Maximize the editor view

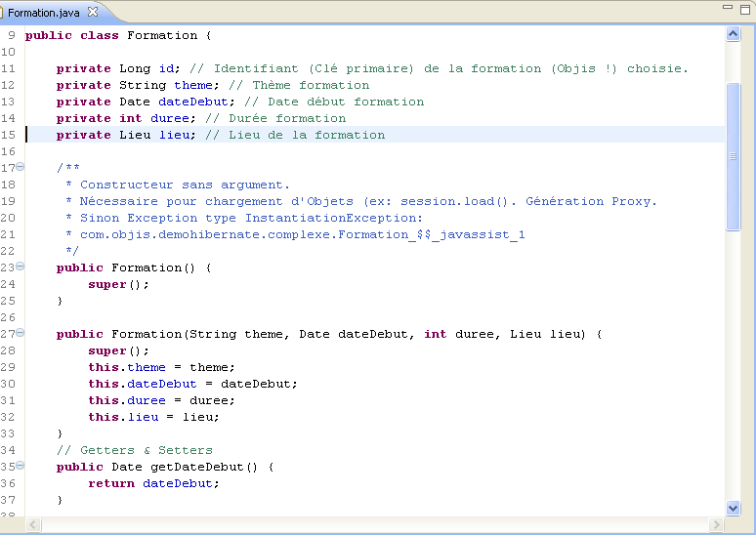coord(745,9)
